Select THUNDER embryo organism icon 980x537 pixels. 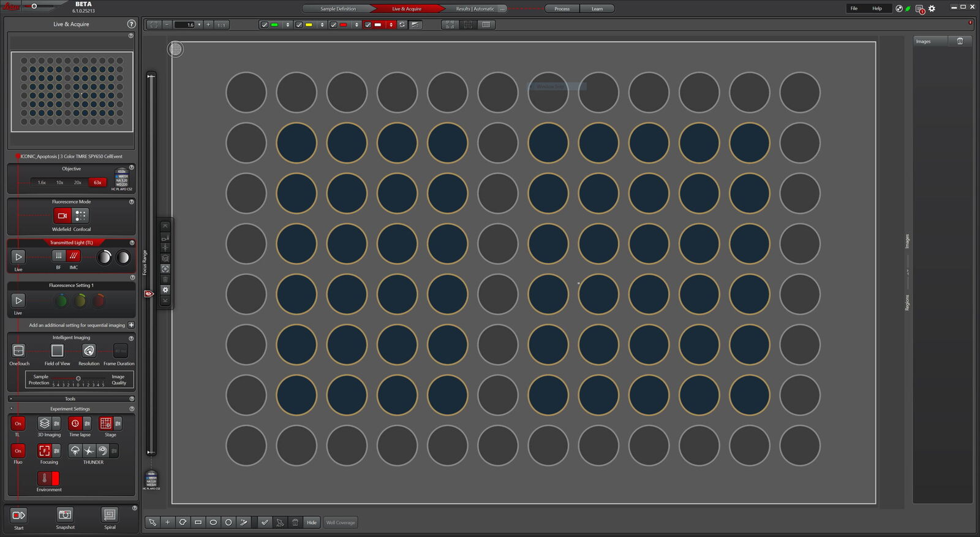[103, 451]
